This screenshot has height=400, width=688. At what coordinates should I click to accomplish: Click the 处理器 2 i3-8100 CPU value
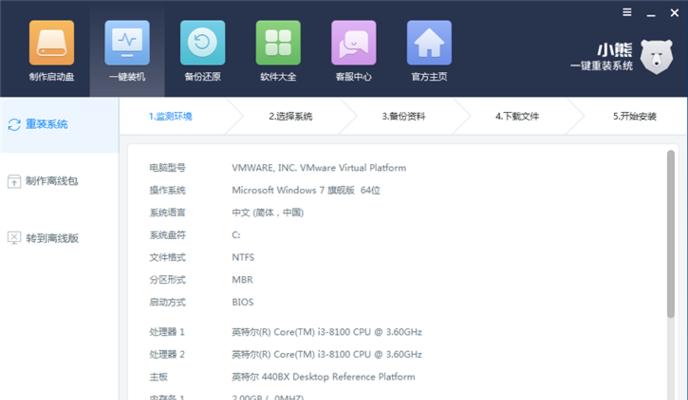327,354
